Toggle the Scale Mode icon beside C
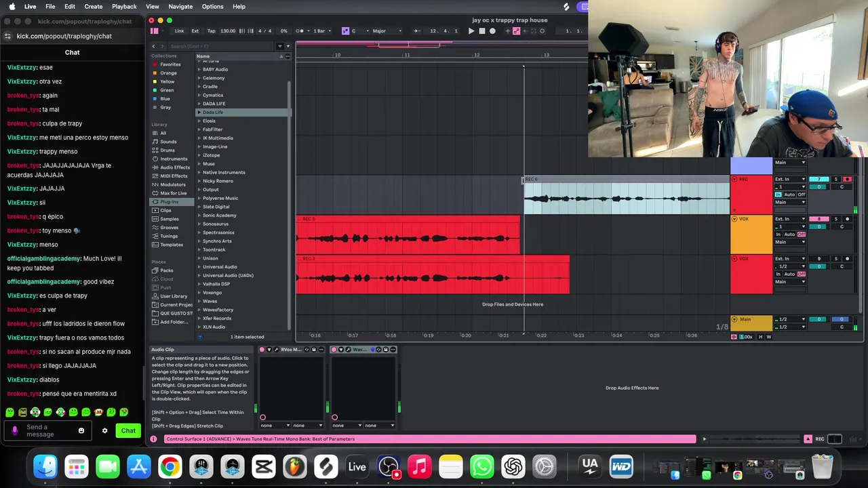Screen dimensions: 868x488 (345, 31)
